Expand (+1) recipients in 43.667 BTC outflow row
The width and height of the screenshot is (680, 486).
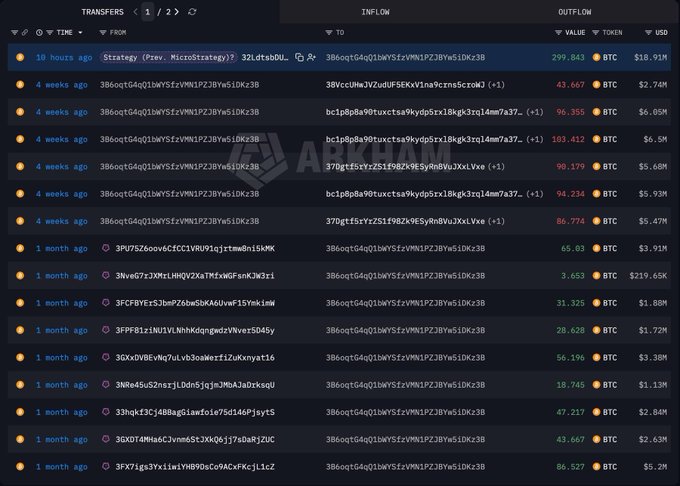pos(496,85)
